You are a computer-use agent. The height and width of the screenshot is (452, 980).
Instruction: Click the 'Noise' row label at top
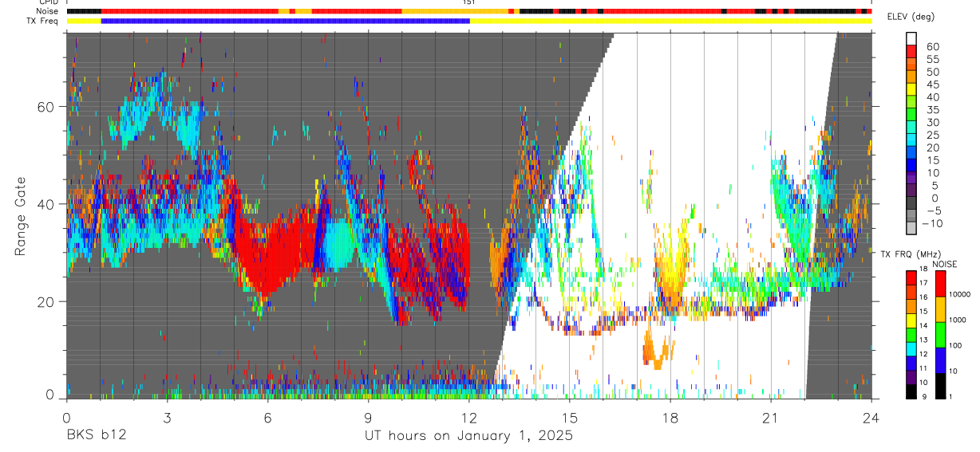point(47,11)
